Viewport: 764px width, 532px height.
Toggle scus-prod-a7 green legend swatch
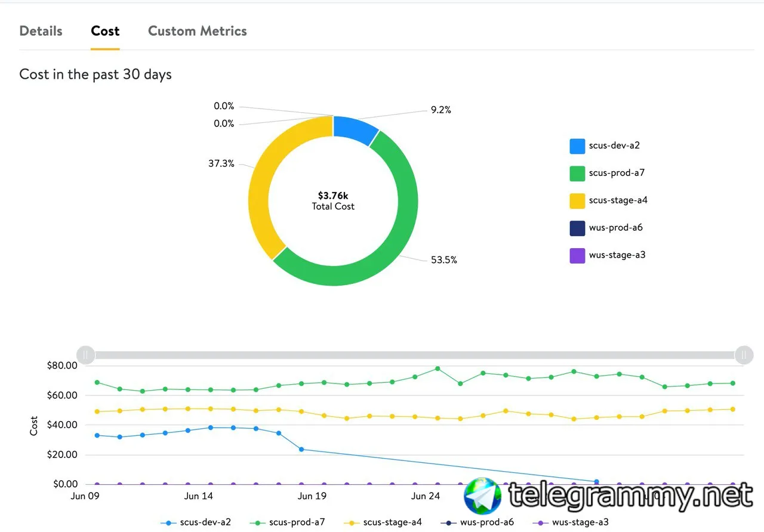(x=577, y=174)
